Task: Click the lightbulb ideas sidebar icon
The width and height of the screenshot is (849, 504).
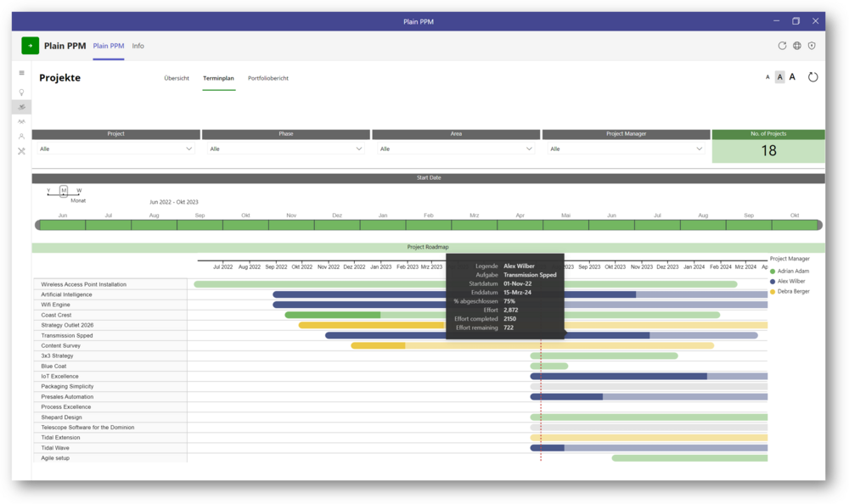Action: [x=22, y=92]
